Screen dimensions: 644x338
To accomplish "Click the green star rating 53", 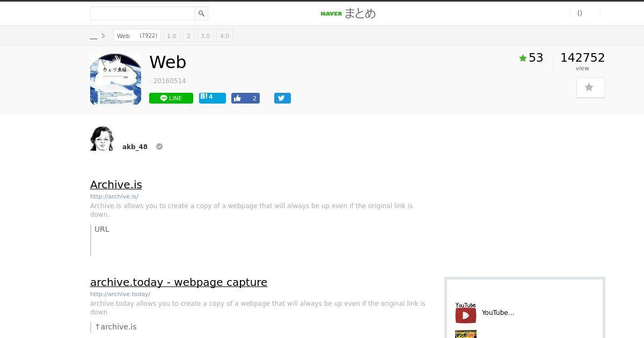I will 531,58.
